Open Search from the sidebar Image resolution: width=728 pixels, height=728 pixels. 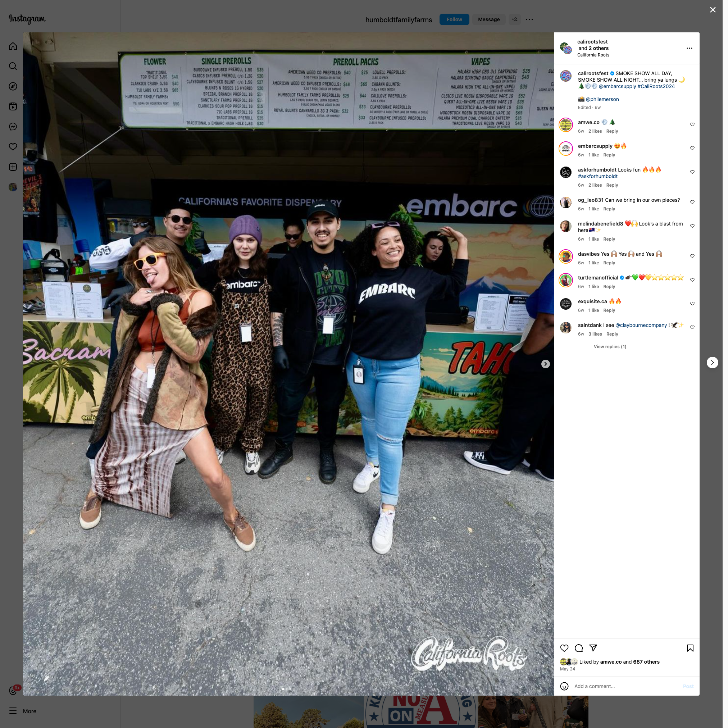tap(13, 66)
